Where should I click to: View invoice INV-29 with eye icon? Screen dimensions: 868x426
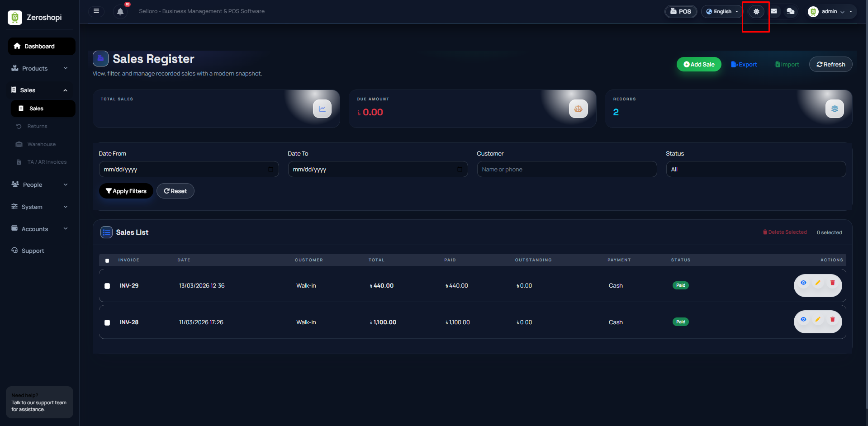[803, 283]
